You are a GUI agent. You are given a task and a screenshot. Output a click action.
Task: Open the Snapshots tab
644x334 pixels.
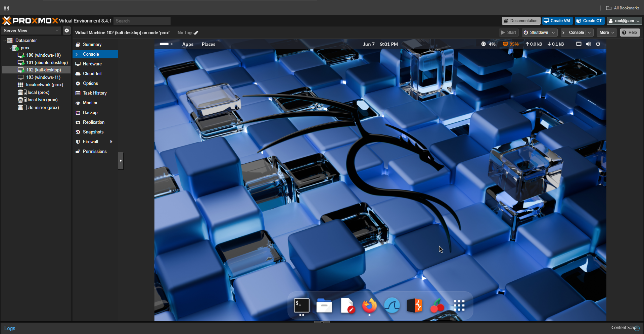(93, 132)
